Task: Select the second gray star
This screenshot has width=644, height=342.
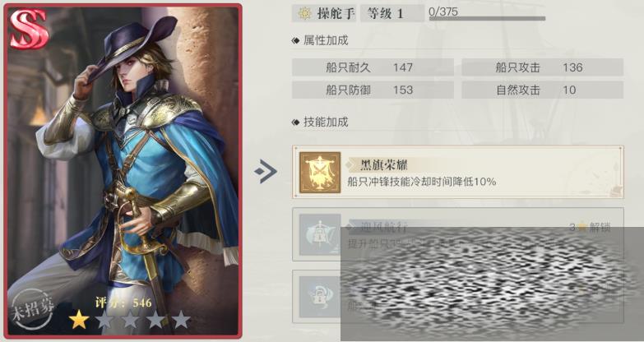Action: pyautogui.click(x=104, y=320)
